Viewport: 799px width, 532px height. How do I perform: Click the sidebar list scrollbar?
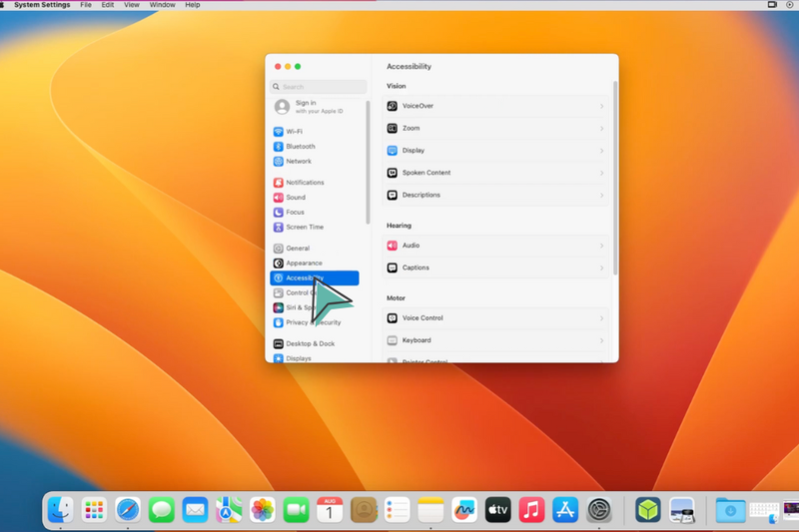368,162
